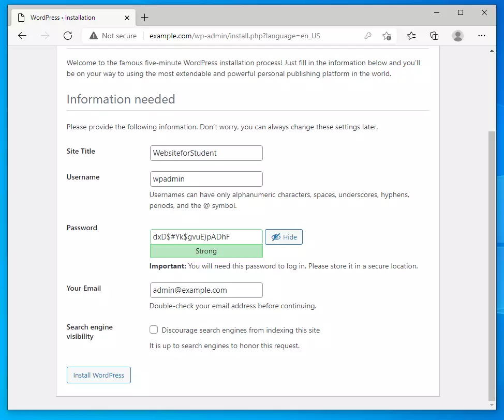Click the Strong password strength indicator
Screen dimensions: 504x420
click(206, 251)
